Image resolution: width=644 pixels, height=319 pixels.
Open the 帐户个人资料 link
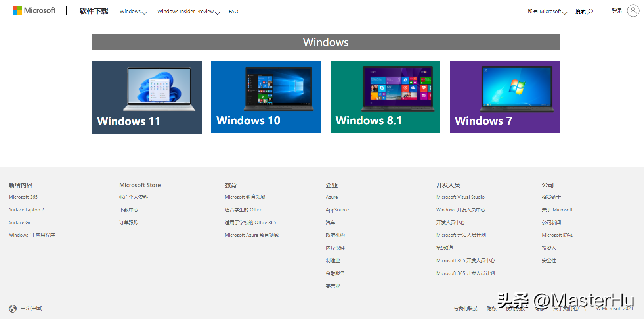(x=134, y=197)
